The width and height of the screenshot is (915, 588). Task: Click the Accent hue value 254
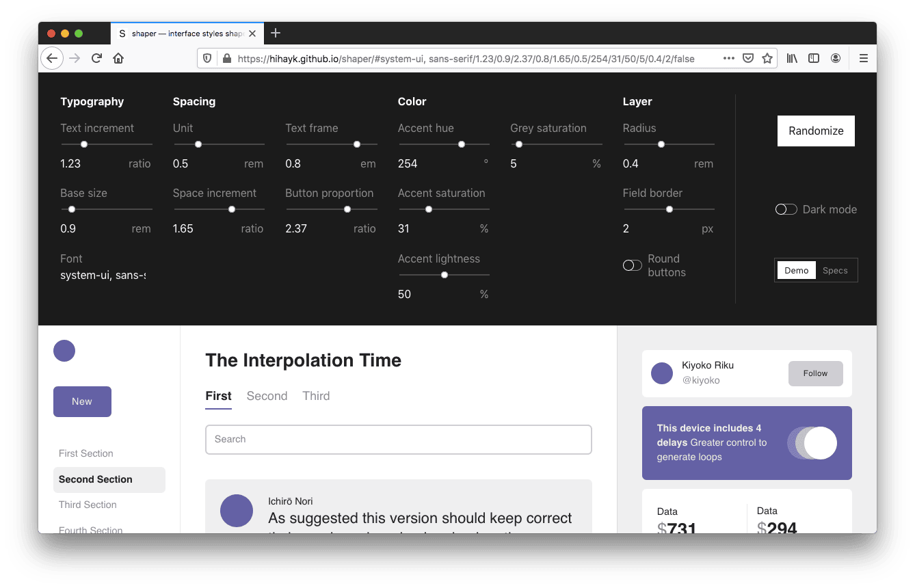(x=408, y=163)
